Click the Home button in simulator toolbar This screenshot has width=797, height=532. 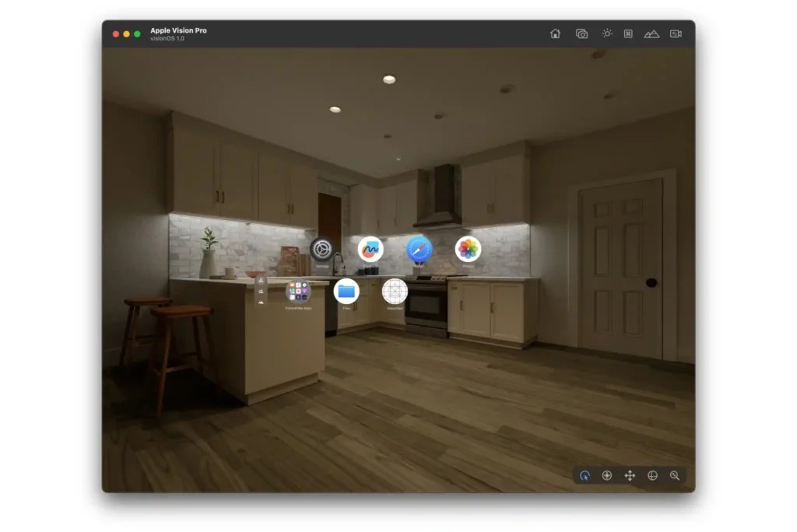[555, 33]
